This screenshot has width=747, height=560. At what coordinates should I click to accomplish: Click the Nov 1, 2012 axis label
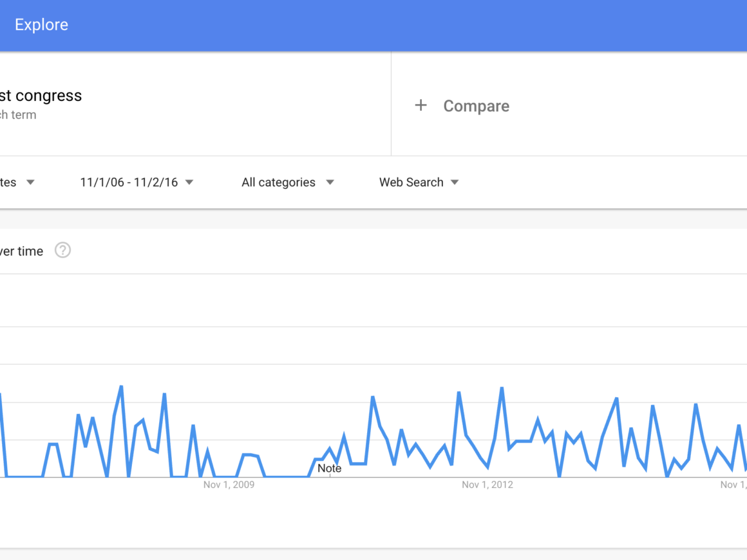pos(487,485)
